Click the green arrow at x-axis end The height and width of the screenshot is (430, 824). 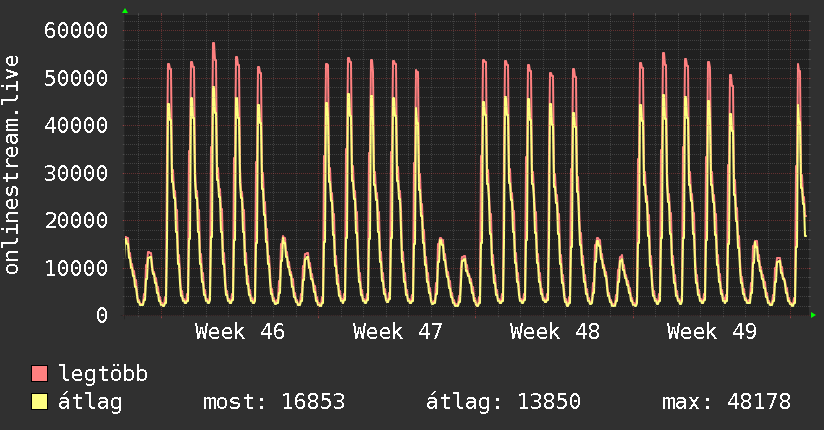(x=813, y=315)
